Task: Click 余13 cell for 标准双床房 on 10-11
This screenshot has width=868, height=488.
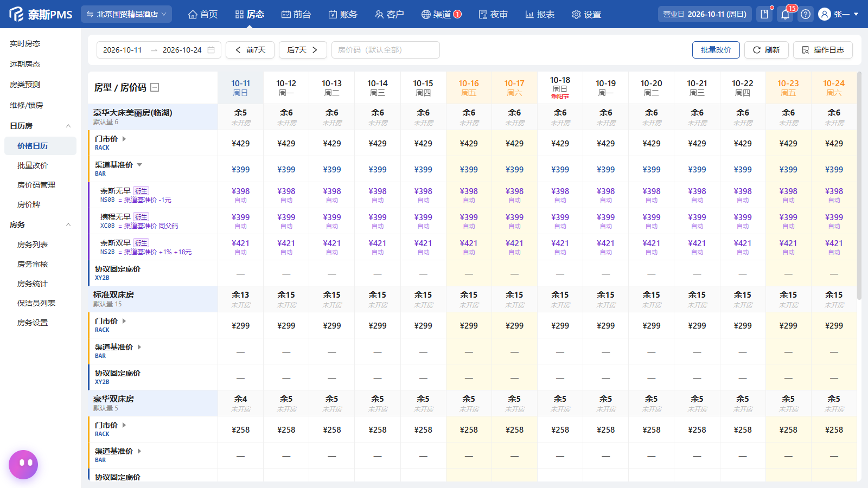Action: [240, 299]
